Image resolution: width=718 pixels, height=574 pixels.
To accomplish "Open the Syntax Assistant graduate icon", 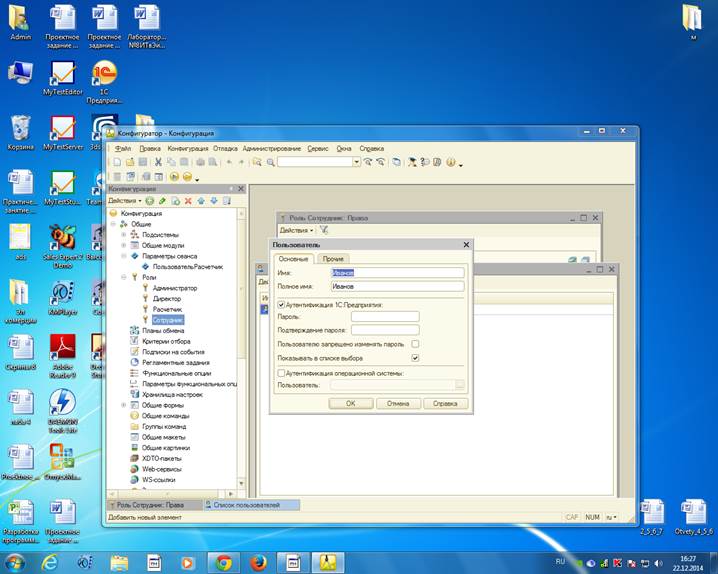I will tap(412, 162).
